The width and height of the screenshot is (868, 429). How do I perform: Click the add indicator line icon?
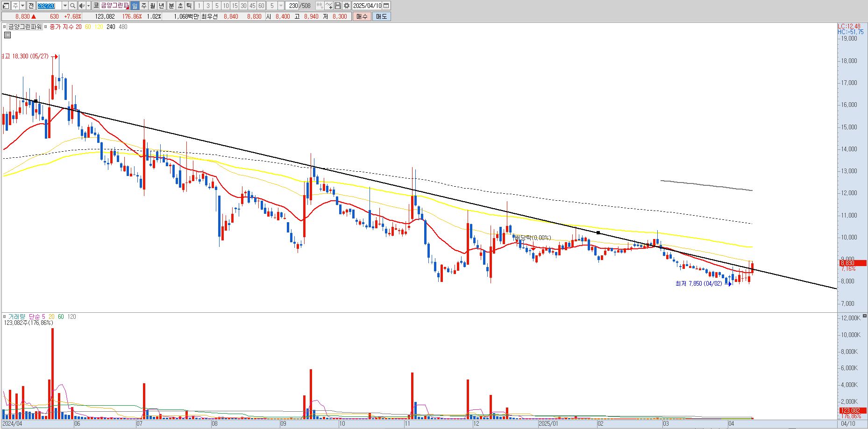point(328,6)
